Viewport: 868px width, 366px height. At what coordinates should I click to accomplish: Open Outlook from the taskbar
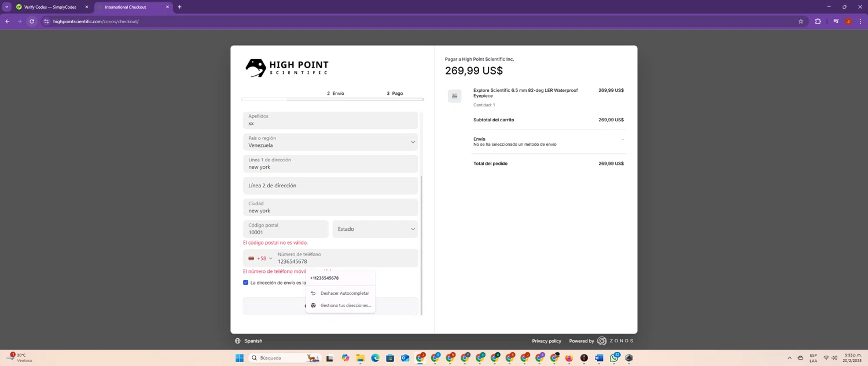click(405, 358)
